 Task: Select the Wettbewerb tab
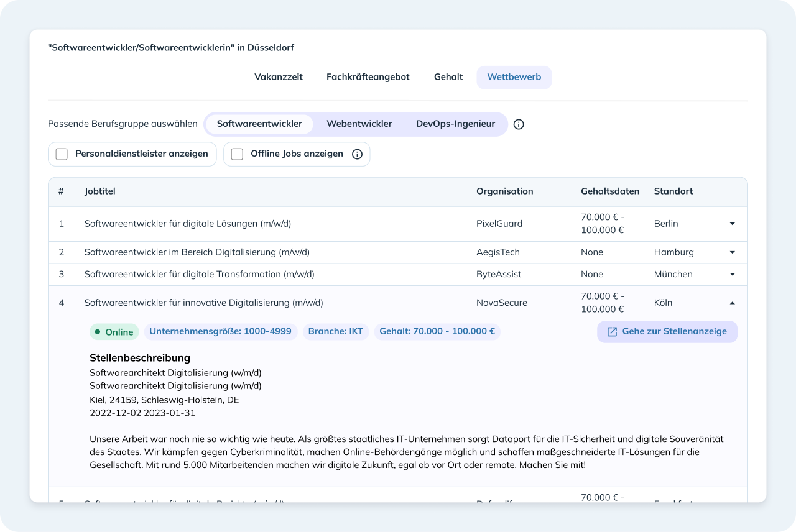(x=514, y=77)
